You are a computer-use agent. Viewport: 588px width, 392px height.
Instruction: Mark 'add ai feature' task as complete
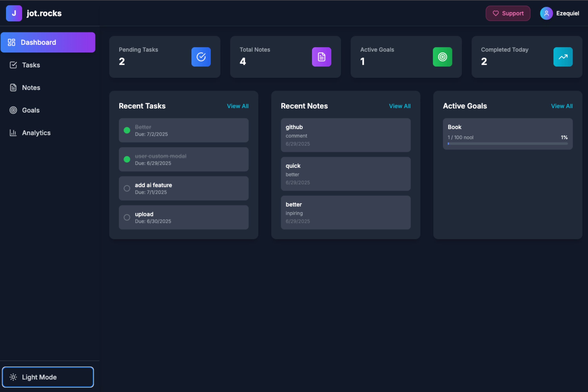[127, 188]
